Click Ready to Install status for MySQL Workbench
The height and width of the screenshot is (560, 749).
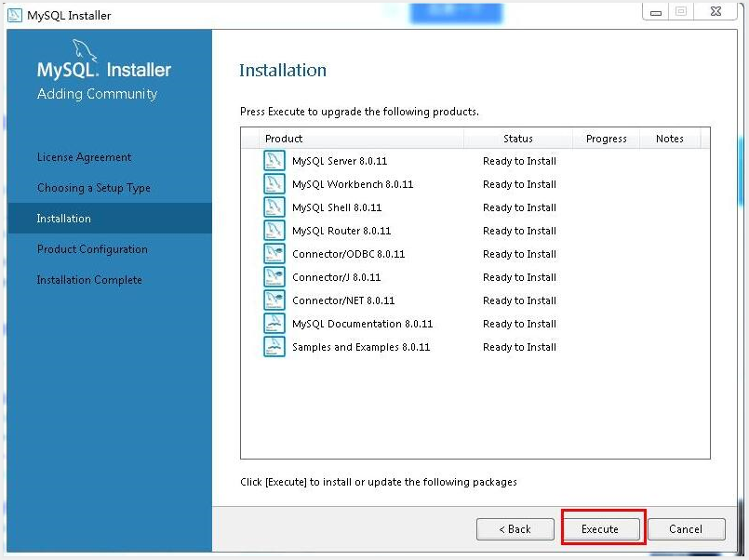click(x=520, y=184)
